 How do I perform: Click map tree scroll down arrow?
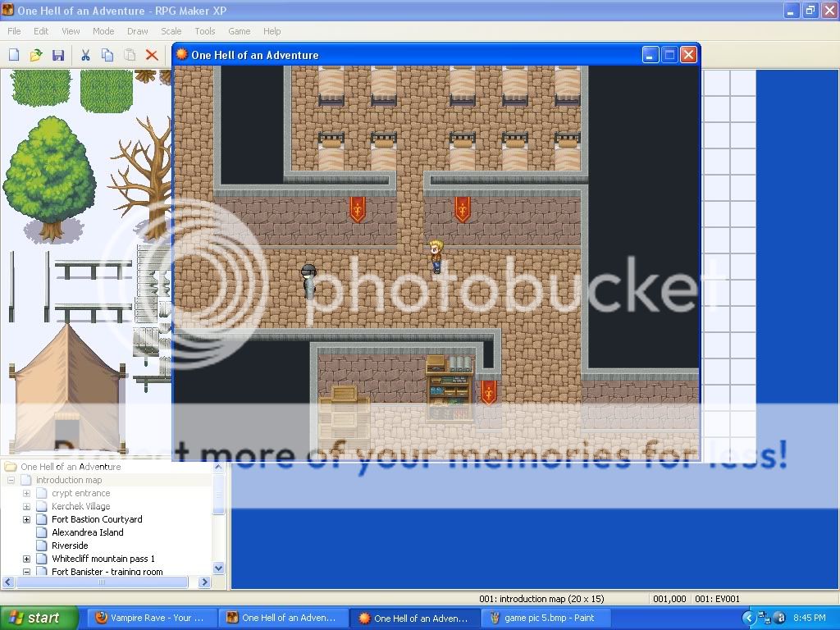(x=218, y=568)
